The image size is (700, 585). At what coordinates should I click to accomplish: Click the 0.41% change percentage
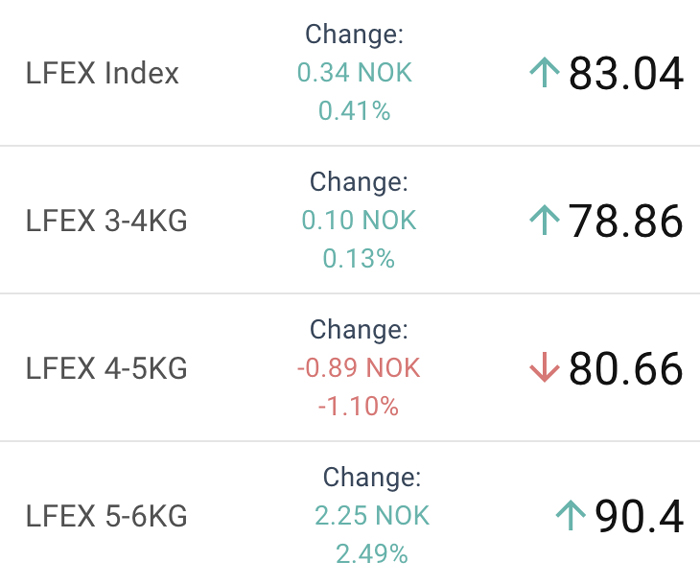pos(354,111)
